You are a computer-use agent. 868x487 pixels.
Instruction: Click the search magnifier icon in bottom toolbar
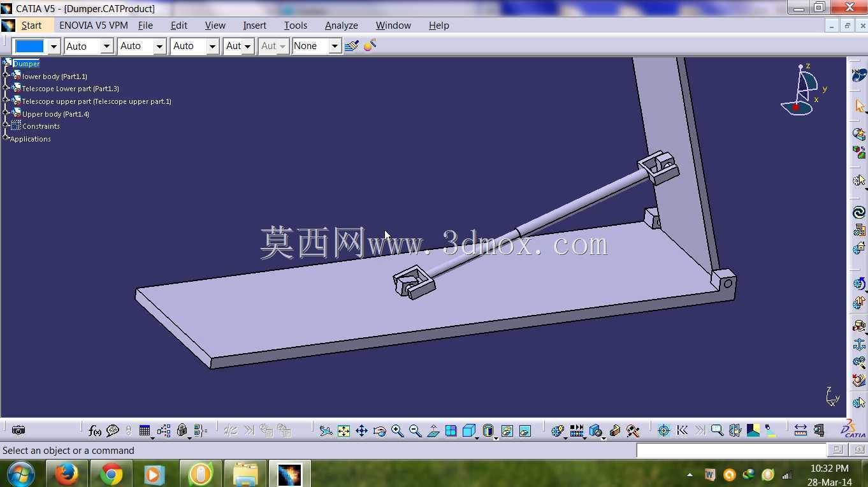(x=717, y=431)
